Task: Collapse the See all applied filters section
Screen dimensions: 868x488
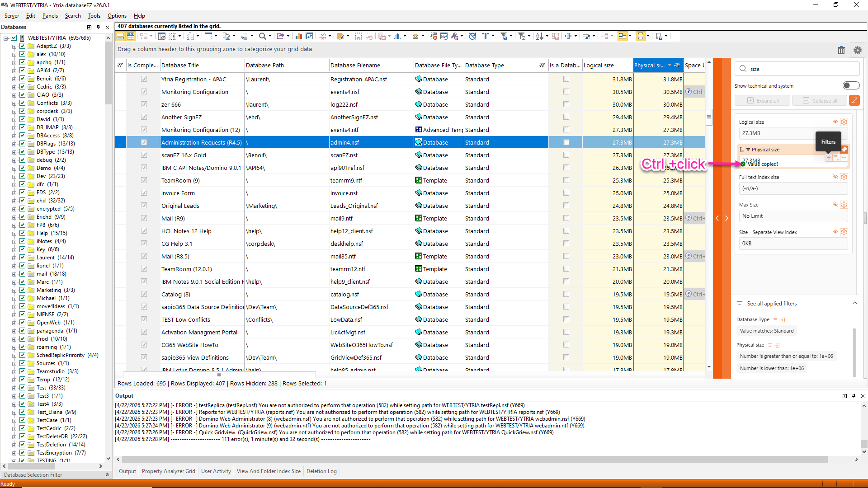Action: [x=854, y=303]
